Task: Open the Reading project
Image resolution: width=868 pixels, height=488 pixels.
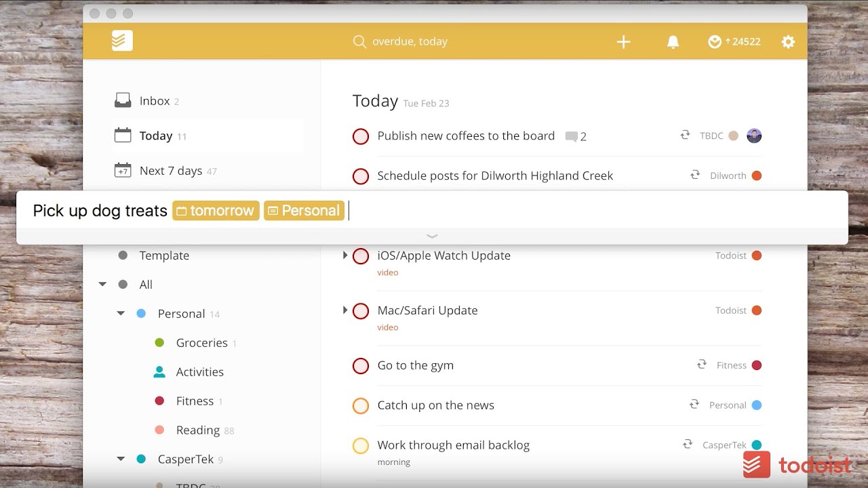Action: coord(197,430)
